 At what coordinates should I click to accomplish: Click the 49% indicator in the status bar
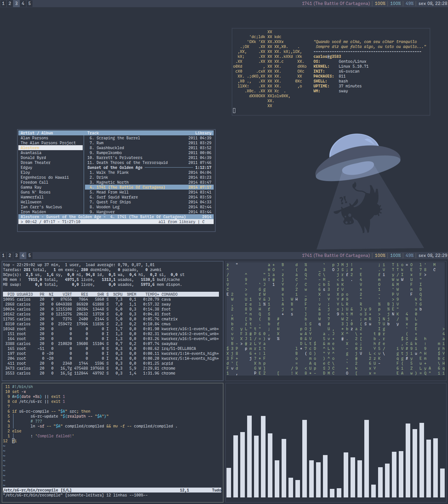pos(409,4)
